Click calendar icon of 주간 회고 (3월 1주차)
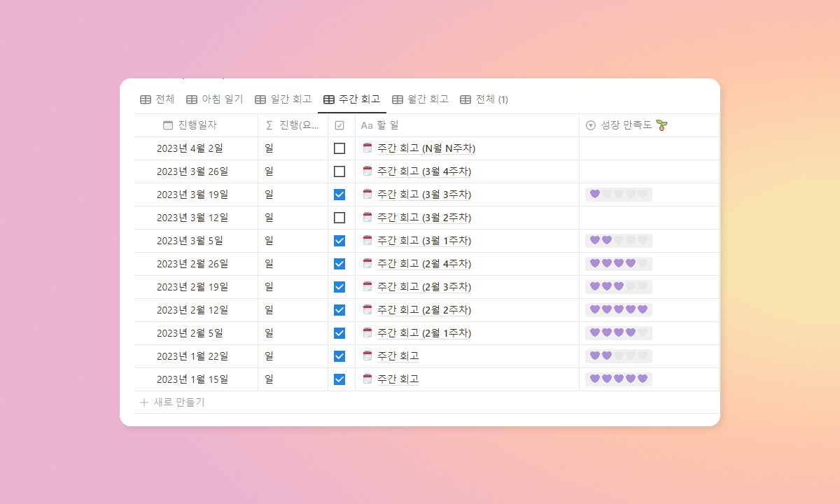840x504 pixels. pos(367,240)
